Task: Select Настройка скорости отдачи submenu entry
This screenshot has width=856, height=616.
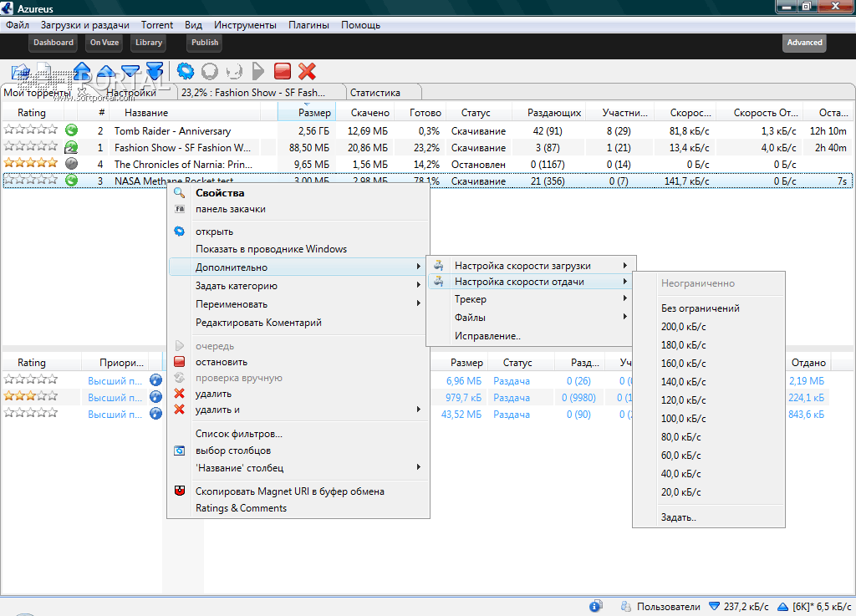Action: click(531, 282)
